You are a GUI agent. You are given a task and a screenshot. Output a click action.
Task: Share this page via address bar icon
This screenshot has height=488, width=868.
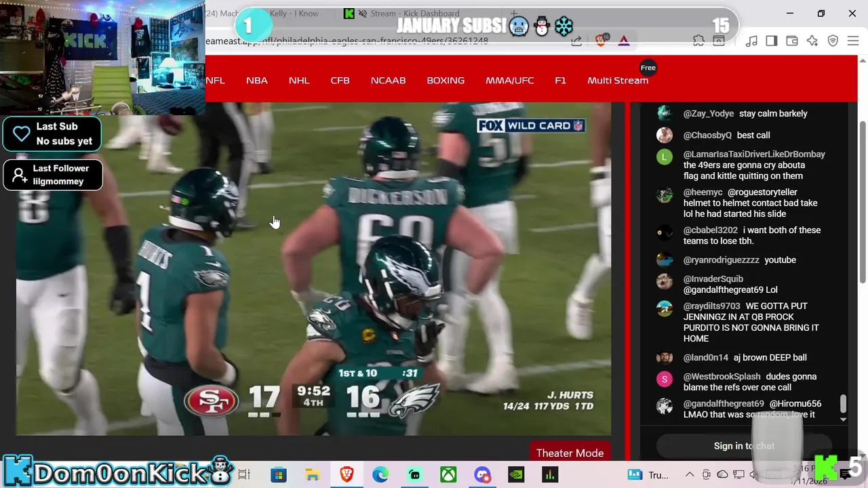pyautogui.click(x=576, y=41)
